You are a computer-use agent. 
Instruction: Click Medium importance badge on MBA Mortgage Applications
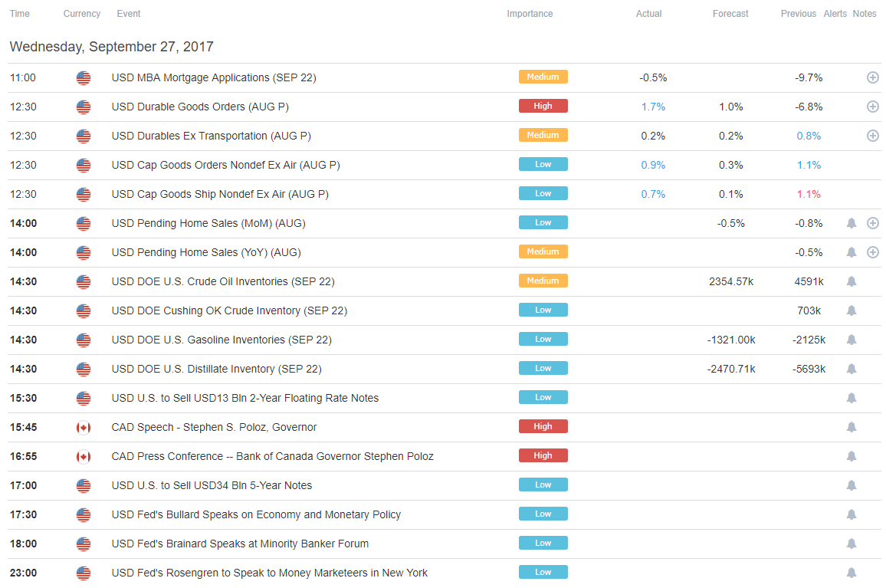[x=543, y=77]
